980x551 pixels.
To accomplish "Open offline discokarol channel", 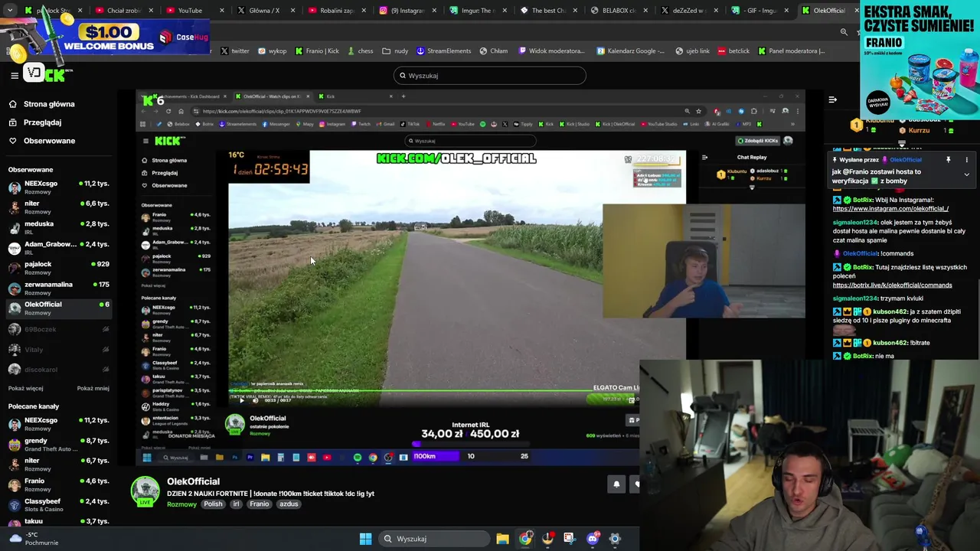I will coord(57,369).
